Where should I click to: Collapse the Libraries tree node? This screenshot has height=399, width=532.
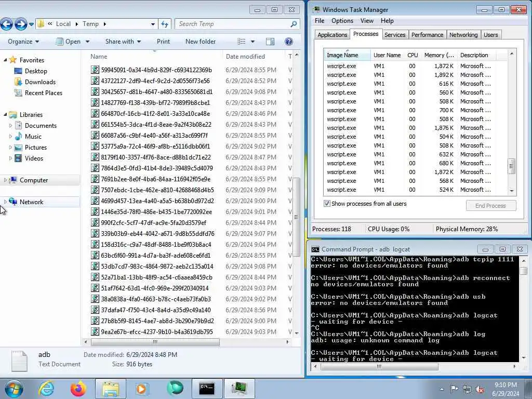pos(5,115)
